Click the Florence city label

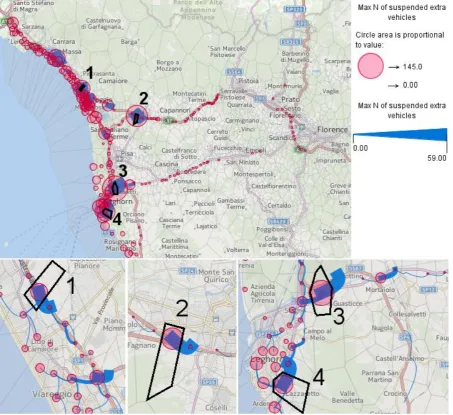[x=332, y=129]
